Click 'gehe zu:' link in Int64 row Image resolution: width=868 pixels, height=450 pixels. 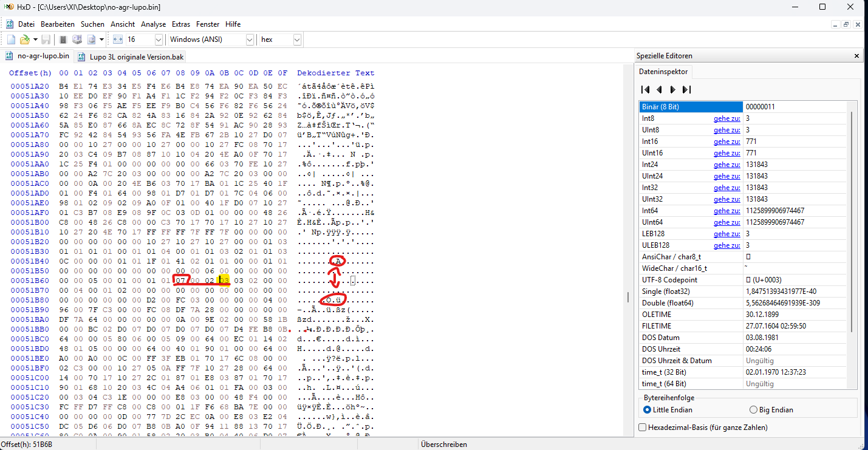point(726,211)
